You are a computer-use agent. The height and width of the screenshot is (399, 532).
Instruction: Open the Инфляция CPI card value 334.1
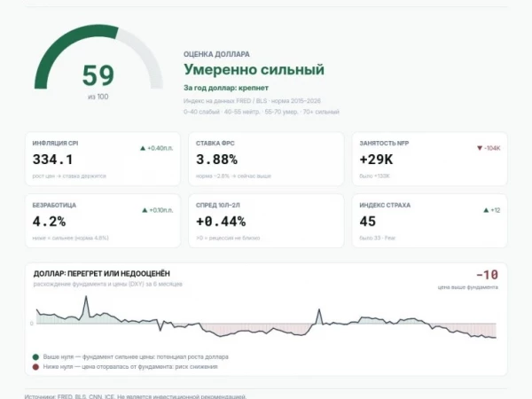point(52,160)
